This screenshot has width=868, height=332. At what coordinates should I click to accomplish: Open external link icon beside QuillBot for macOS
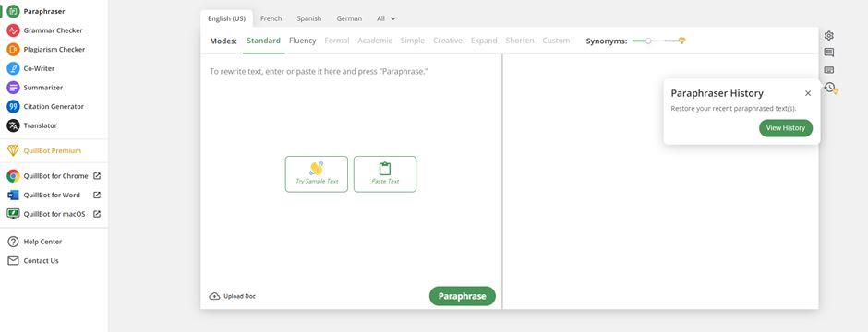click(x=97, y=214)
